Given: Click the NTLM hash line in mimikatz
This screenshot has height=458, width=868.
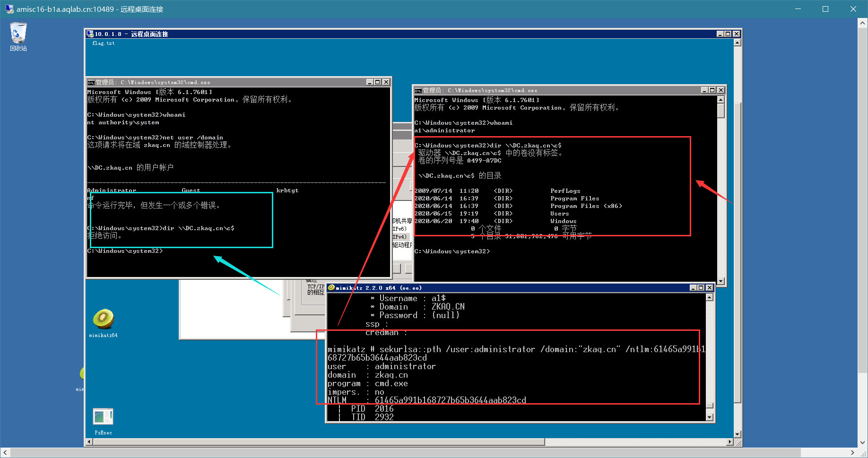Looking at the screenshot, I should (x=427, y=400).
